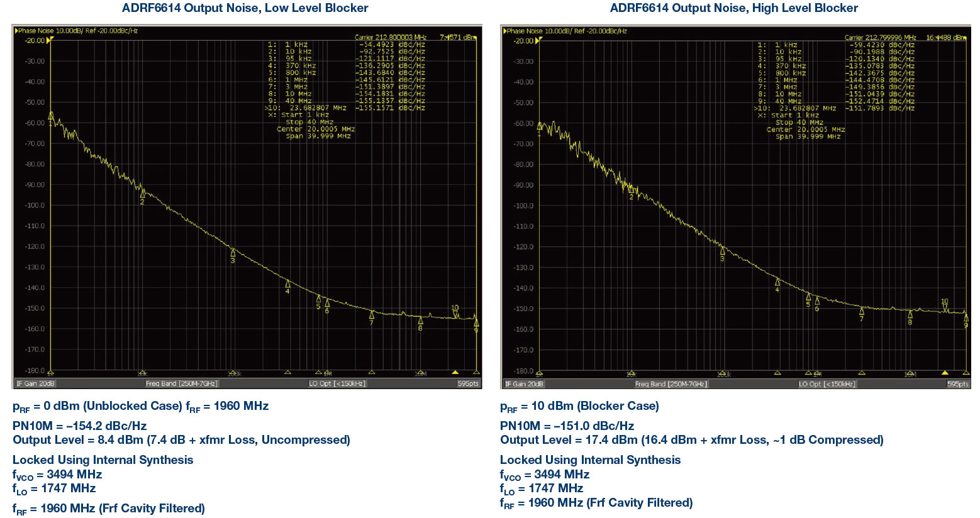This screenshot has width=980, height=518.
Task: Click the Phase Noise trace arrow in right plot
Action: (x=504, y=31)
